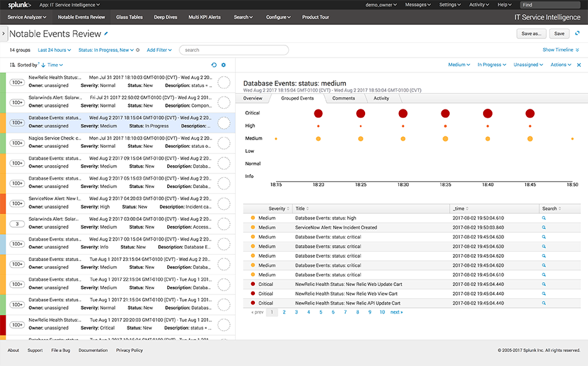588x366 pixels.
Task: Select circle checkbox for Database Events In Progress row
Action: [224, 123]
